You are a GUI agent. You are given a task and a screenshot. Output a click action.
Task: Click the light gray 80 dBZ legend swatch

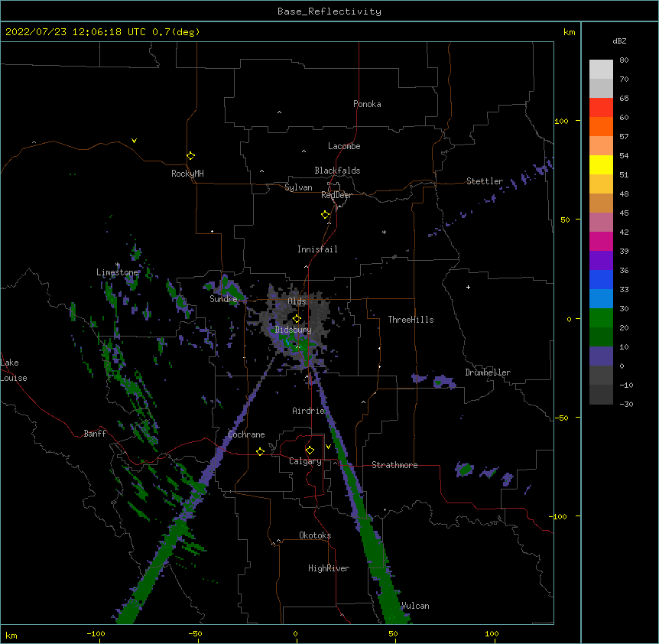point(601,70)
